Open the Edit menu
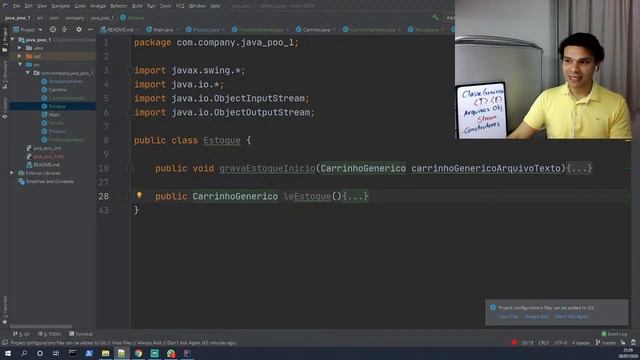The height and width of the screenshot is (360, 640). (29, 6)
